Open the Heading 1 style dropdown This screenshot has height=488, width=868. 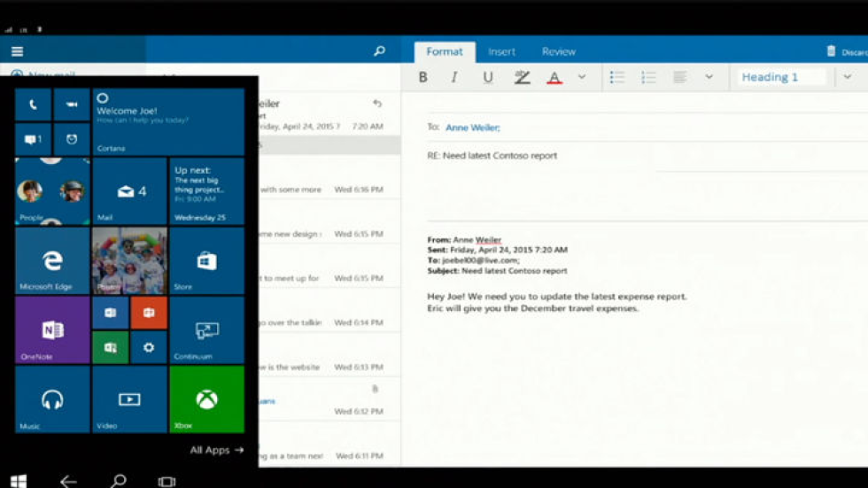(x=847, y=77)
